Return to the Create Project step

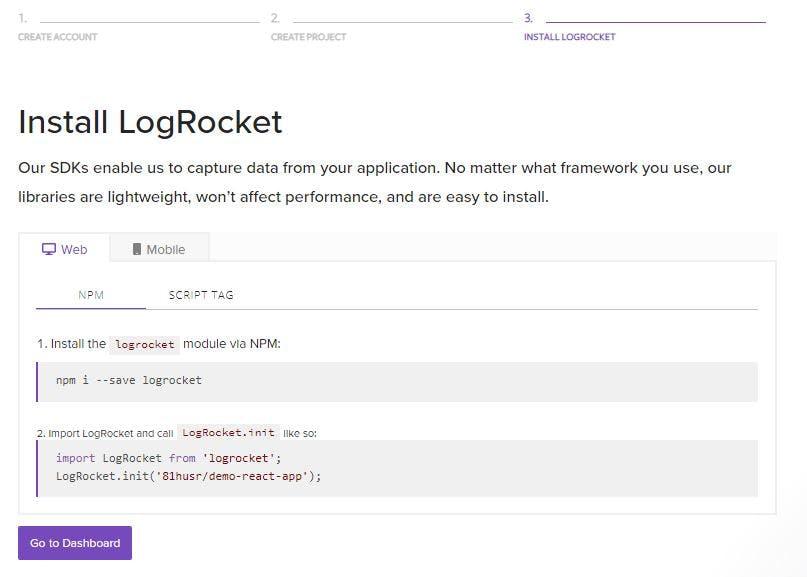pyautogui.click(x=308, y=37)
